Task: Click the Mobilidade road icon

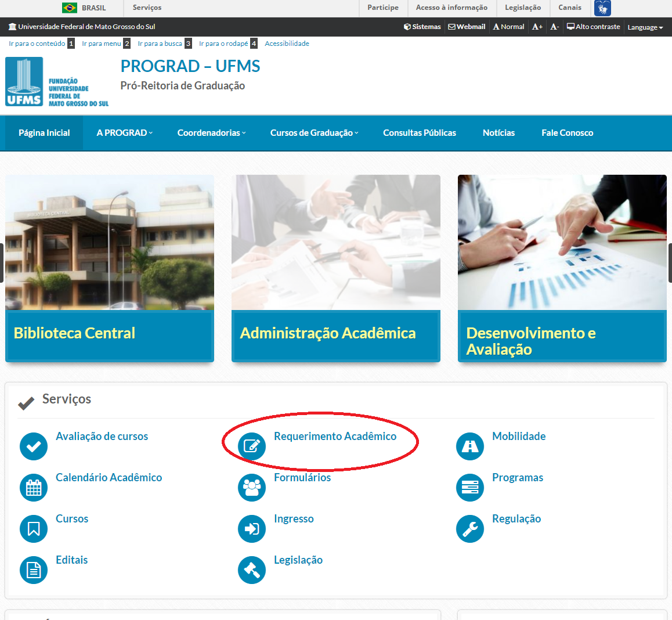Action: [x=470, y=446]
